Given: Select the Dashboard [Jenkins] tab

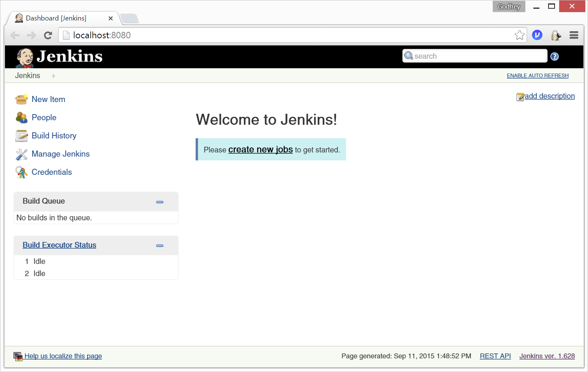Looking at the screenshot, I should (63, 18).
